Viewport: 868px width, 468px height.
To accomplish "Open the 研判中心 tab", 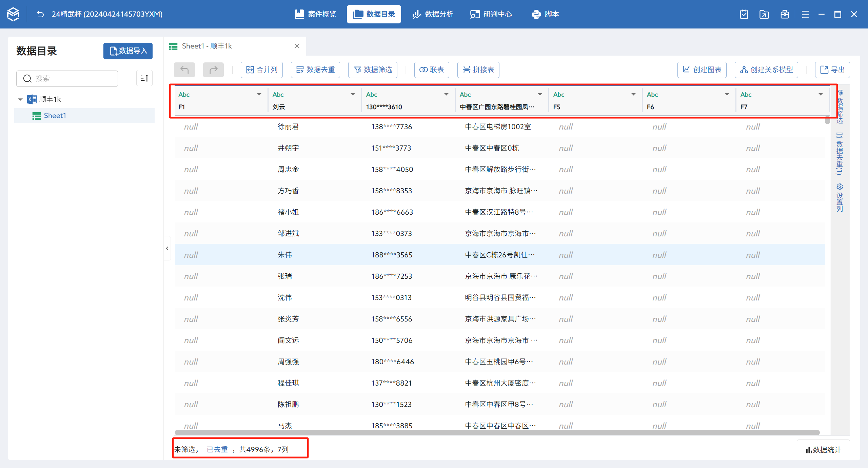I will click(x=491, y=14).
